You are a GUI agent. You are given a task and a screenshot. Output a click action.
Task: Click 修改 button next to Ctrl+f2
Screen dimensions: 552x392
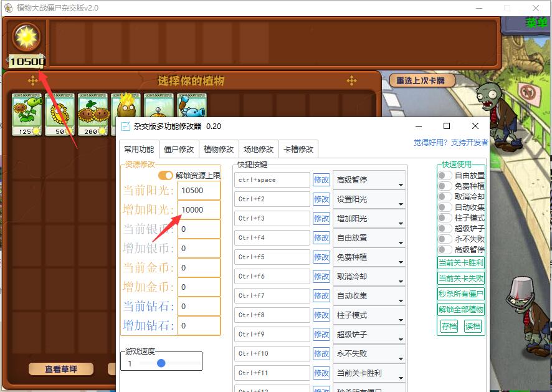tap(321, 199)
